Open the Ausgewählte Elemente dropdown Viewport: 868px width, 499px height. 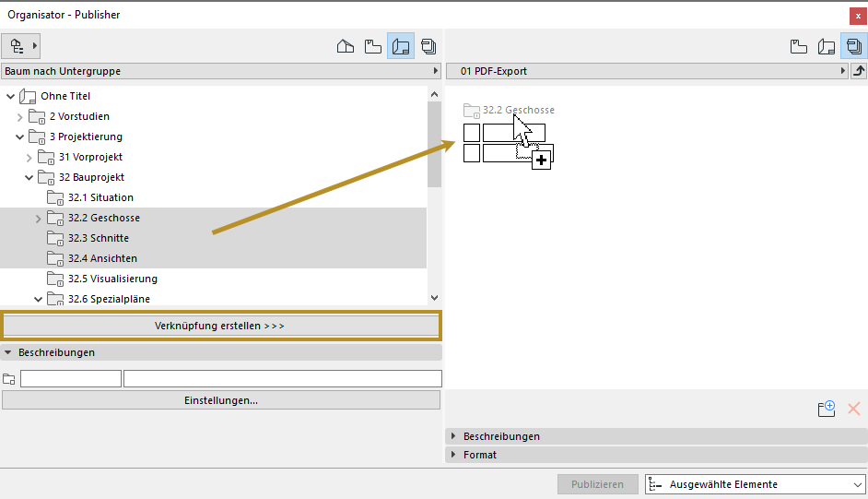point(756,484)
